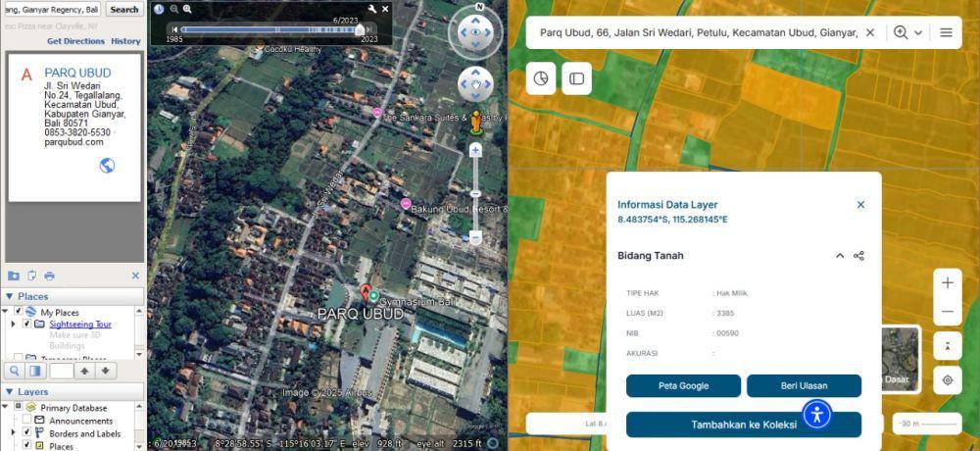Expand the Borders and Labels layer

pyautogui.click(x=13, y=432)
